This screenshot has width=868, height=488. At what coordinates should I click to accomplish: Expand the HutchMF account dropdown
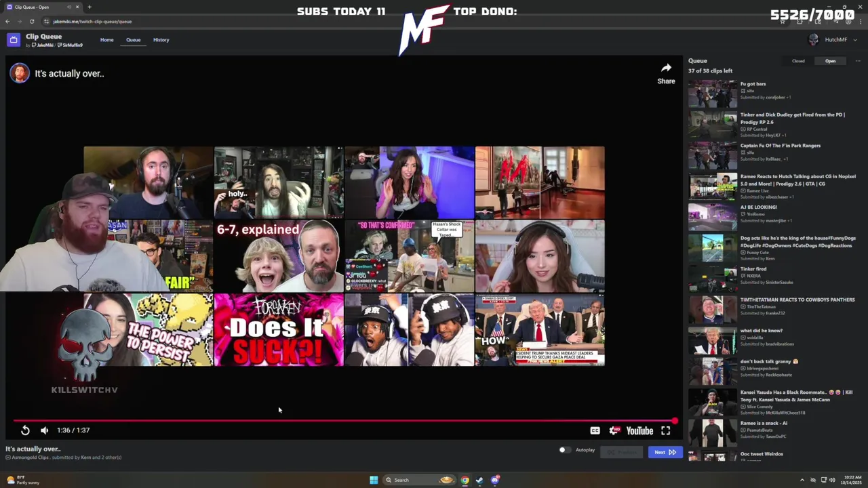pos(854,40)
